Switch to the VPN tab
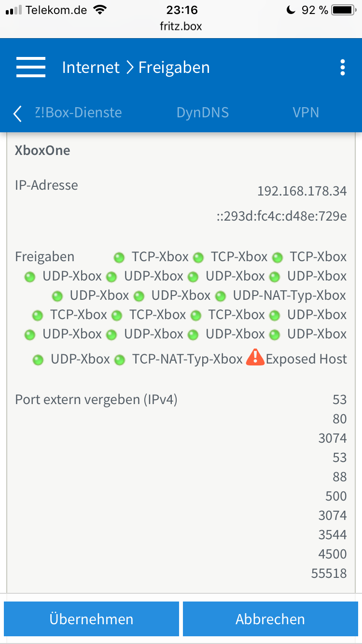This screenshot has width=362, height=644. (306, 112)
